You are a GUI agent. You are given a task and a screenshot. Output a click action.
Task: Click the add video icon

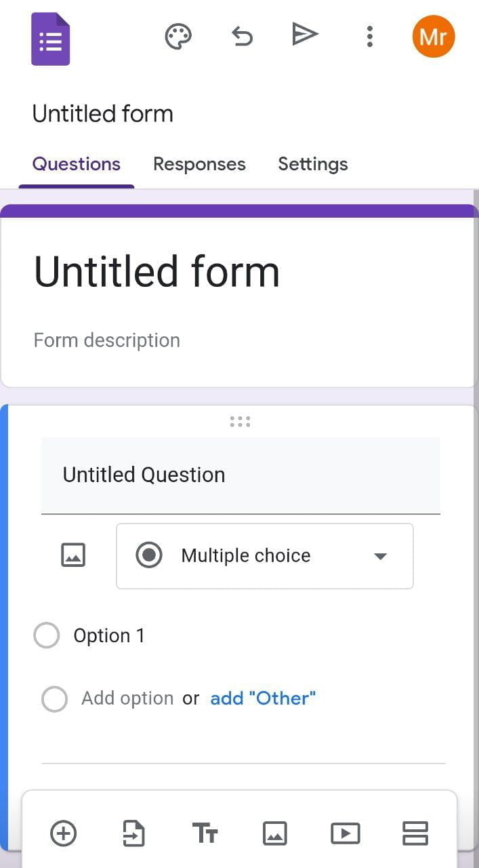tap(345, 833)
